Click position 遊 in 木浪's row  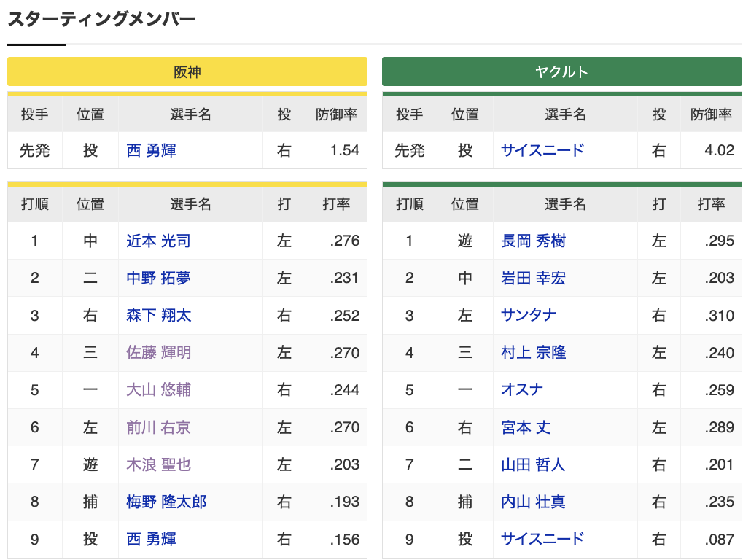[90, 464]
